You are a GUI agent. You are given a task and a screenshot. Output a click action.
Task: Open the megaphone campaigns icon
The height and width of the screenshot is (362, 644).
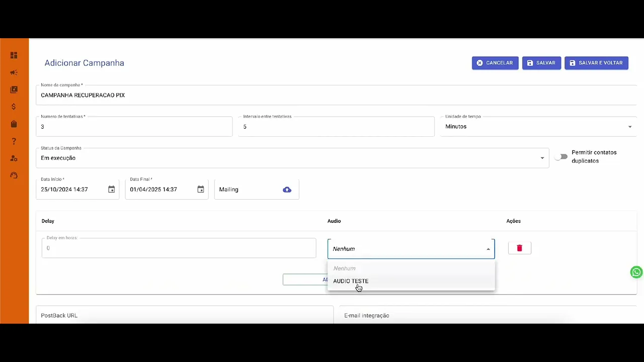14,72
